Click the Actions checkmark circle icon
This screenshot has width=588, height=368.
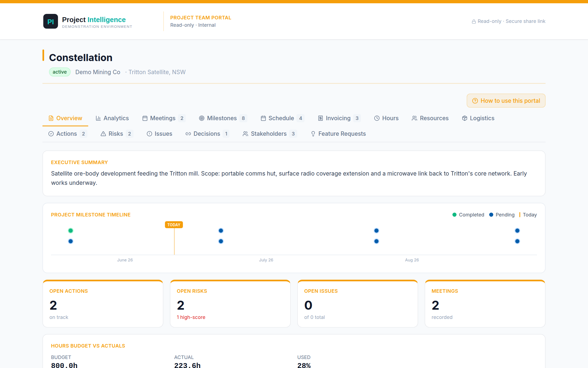(x=51, y=134)
